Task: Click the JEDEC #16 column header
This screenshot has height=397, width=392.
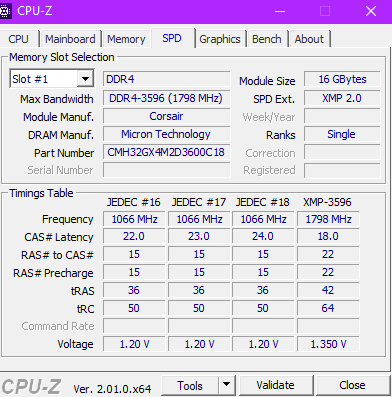Action: click(x=134, y=202)
